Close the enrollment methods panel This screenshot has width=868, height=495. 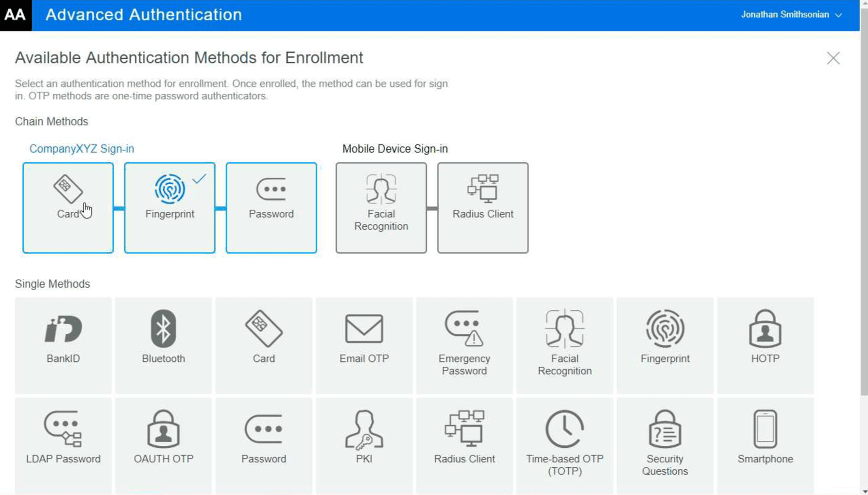[833, 58]
